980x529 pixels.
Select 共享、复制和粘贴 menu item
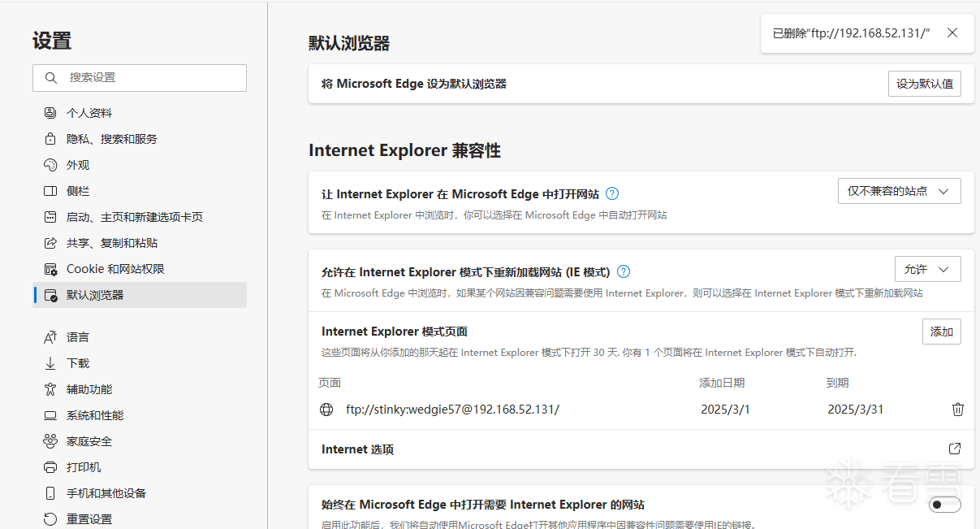(140, 243)
